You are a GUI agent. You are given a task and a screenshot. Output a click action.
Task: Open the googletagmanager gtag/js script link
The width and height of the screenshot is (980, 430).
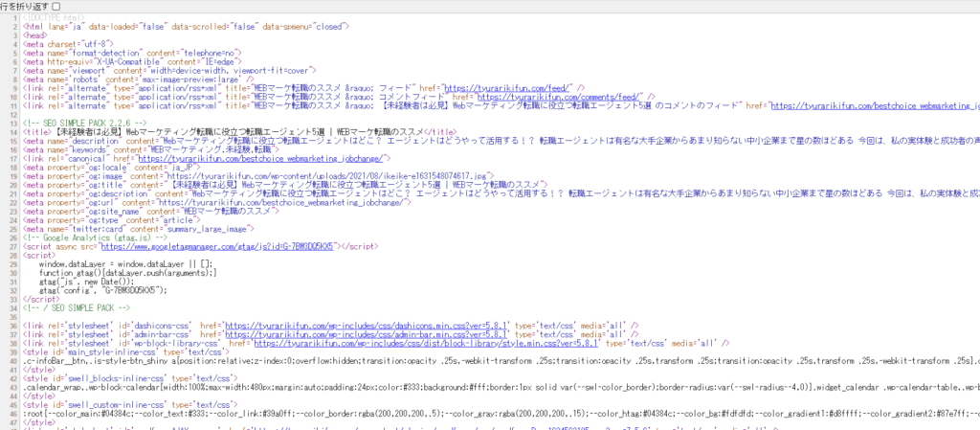tap(217, 246)
